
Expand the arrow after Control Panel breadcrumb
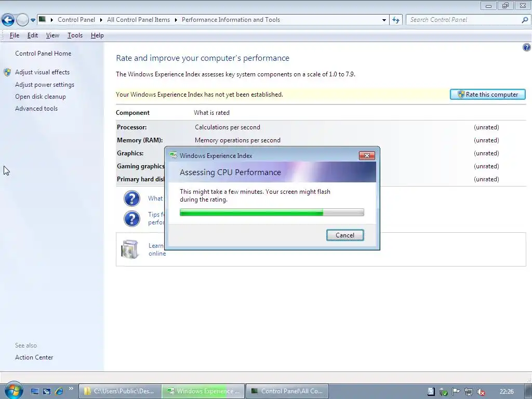pyautogui.click(x=101, y=20)
